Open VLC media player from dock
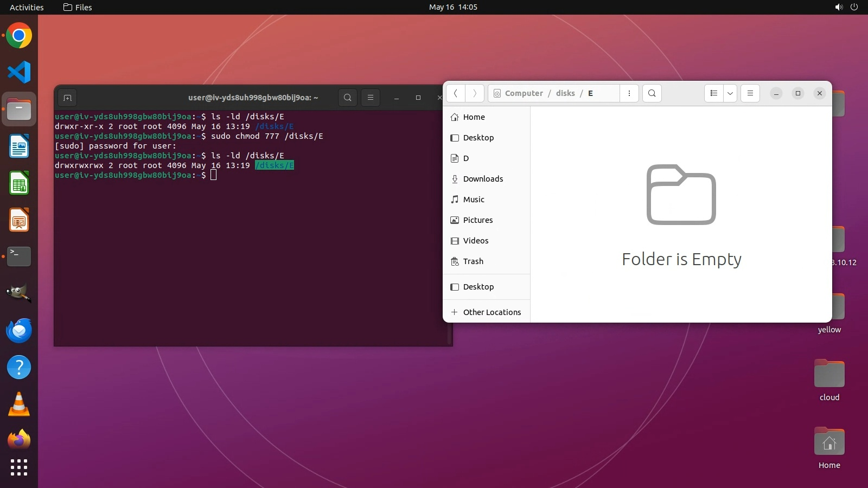Viewport: 868px width, 488px height. 19,404
